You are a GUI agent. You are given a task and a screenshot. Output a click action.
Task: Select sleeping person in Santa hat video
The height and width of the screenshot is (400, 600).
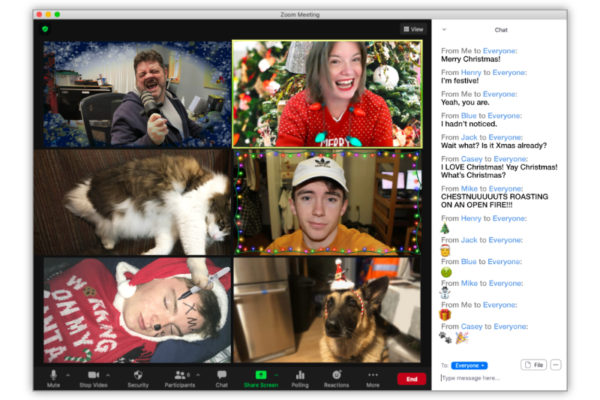137,310
